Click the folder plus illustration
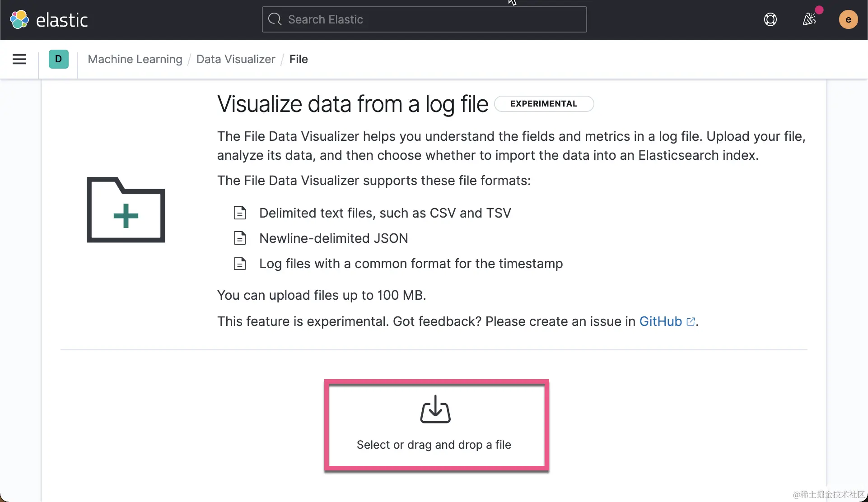 tap(126, 210)
